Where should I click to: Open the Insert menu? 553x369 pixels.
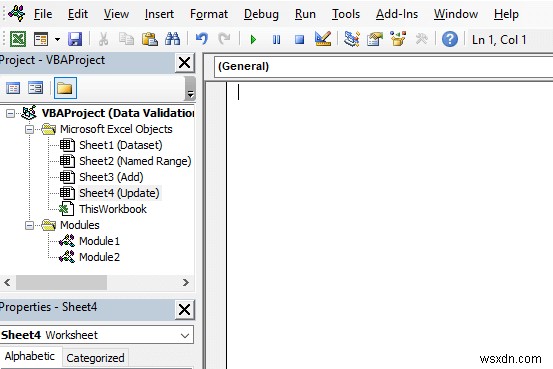159,14
